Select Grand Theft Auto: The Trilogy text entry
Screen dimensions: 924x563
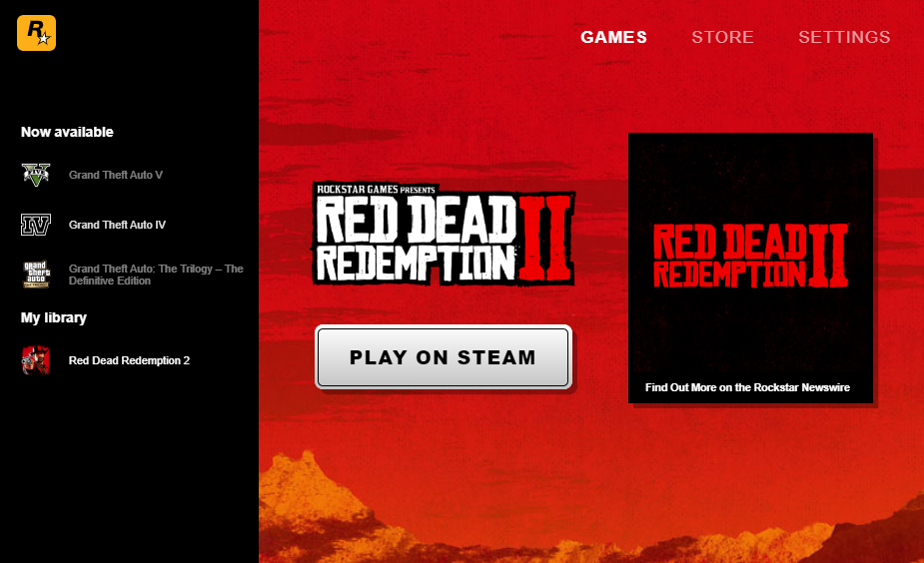click(156, 275)
